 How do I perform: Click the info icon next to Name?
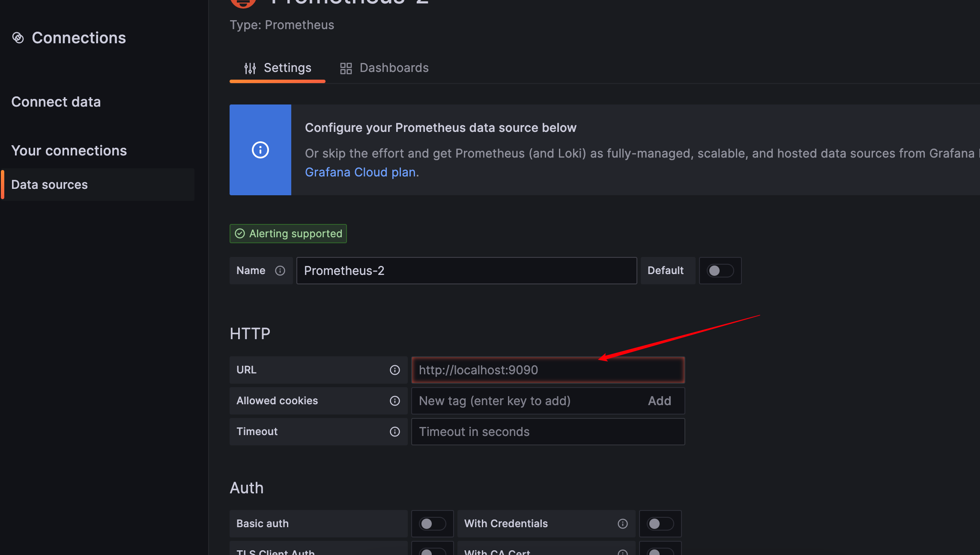point(280,271)
